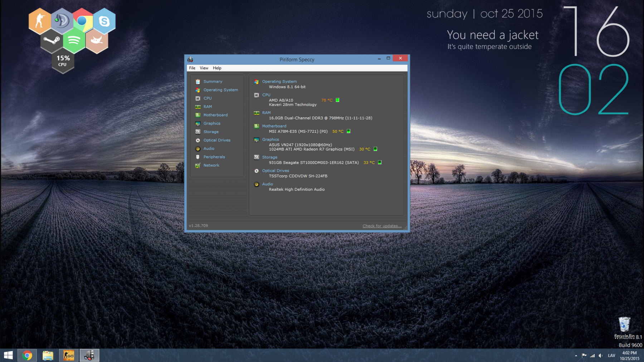This screenshot has width=644, height=362.
Task: Open the Network section in sidebar
Action: (x=211, y=165)
